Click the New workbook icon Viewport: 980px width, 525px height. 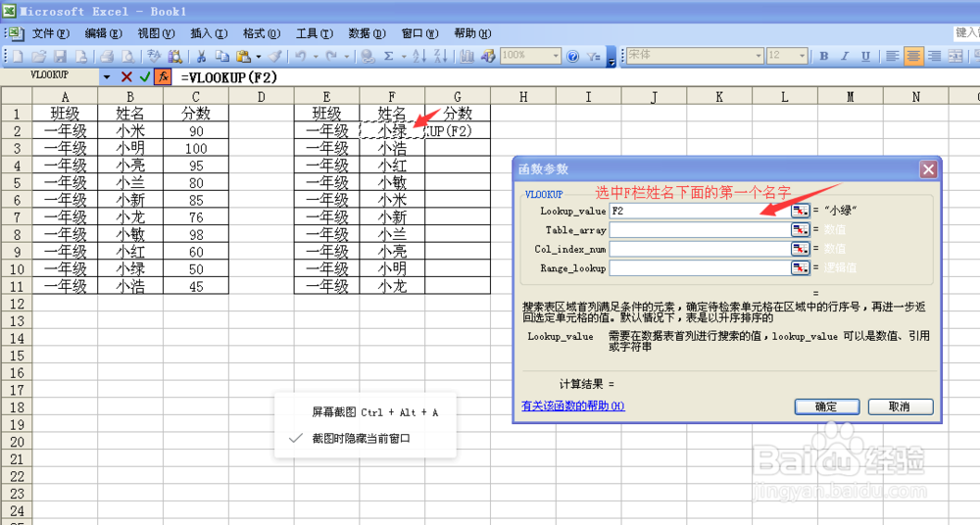(x=18, y=56)
